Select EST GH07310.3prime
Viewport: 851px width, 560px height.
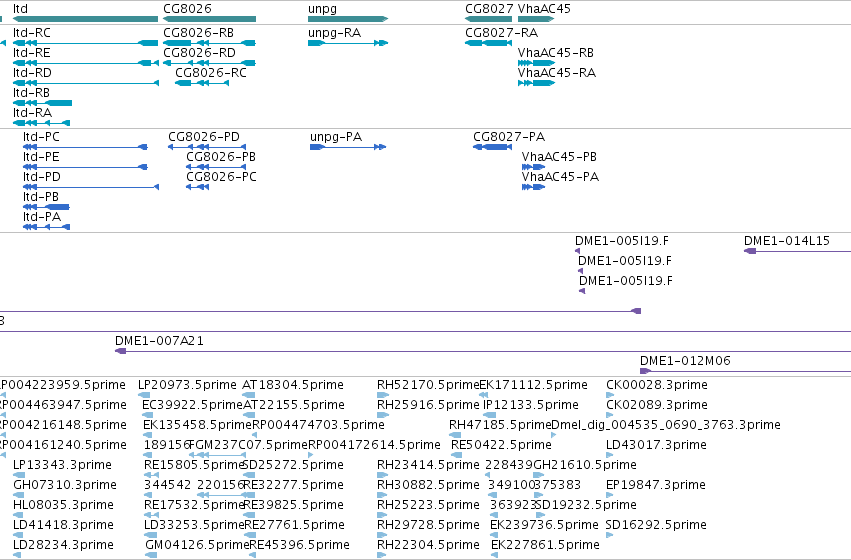(65, 485)
